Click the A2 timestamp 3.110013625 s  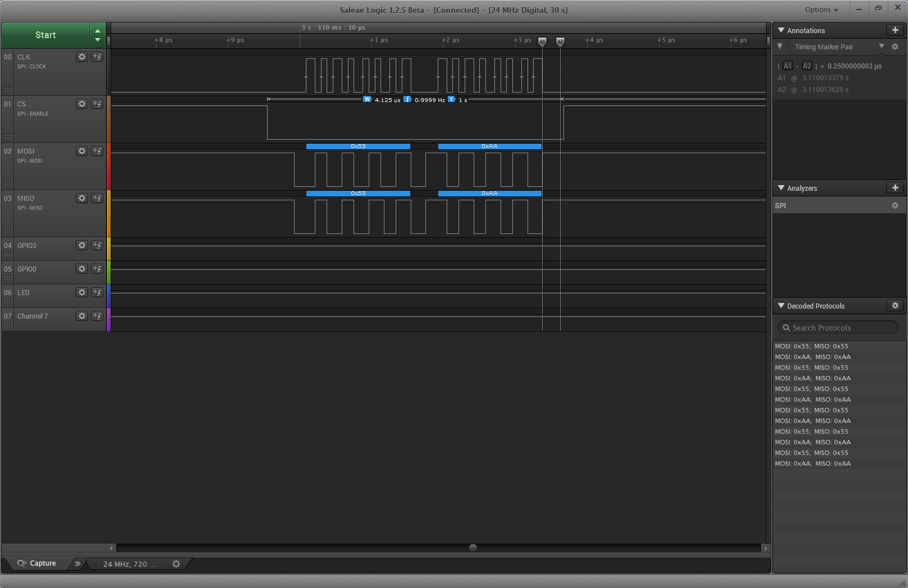825,90
